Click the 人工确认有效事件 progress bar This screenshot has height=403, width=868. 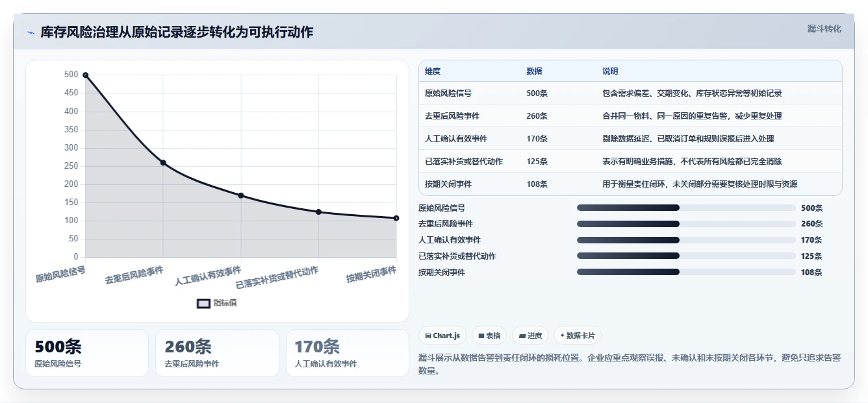pos(686,240)
